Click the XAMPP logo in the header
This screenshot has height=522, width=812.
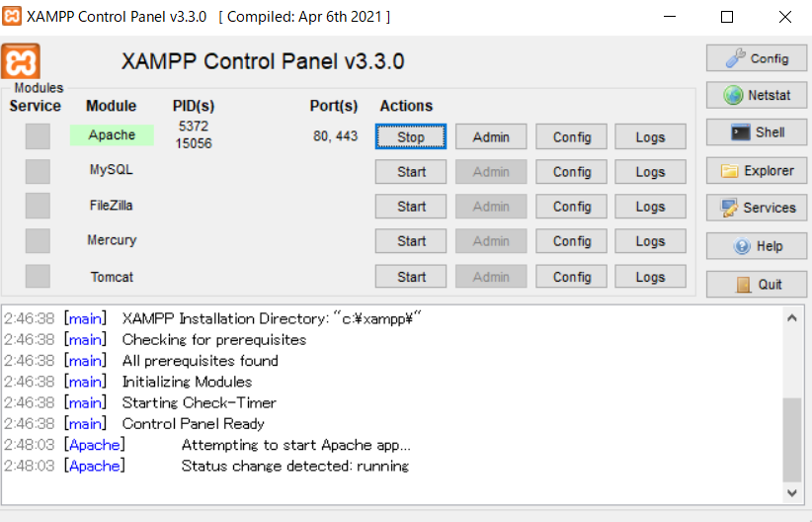pyautogui.click(x=21, y=61)
